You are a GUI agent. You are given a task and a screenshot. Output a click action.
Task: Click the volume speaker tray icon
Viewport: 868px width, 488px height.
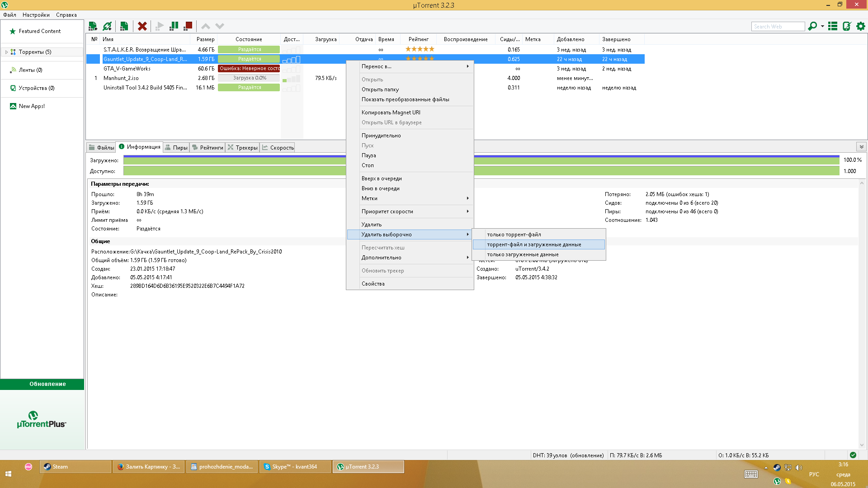[x=798, y=468]
